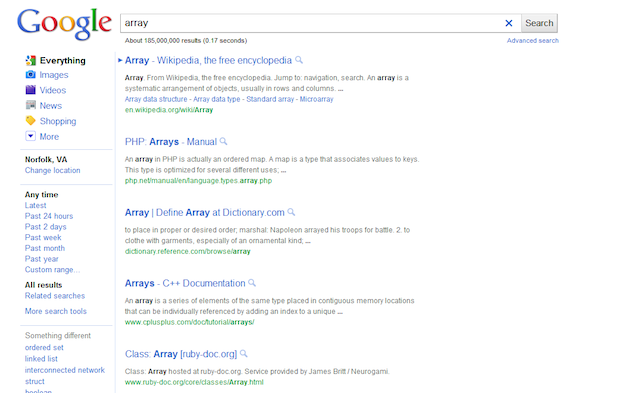Open Array data structure sublink

[156, 99]
